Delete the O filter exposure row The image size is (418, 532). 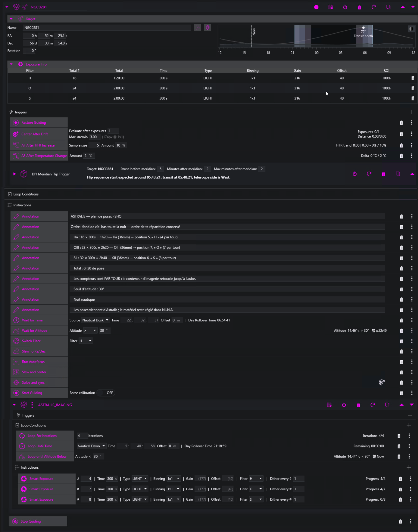coord(413,88)
